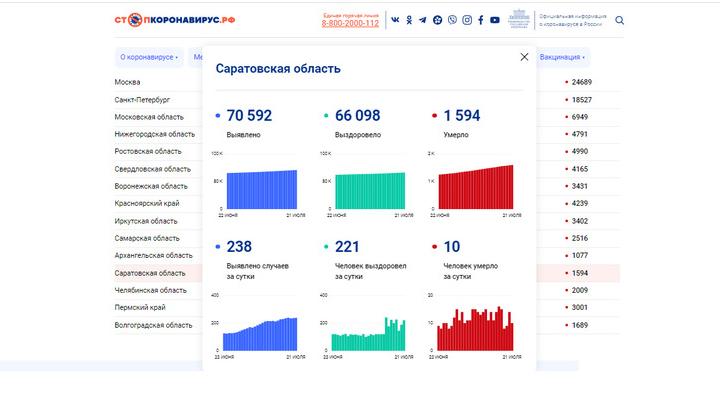Select Санкт-Петербург in the region list
Viewport: 720px width, 405px height.
[x=142, y=100]
